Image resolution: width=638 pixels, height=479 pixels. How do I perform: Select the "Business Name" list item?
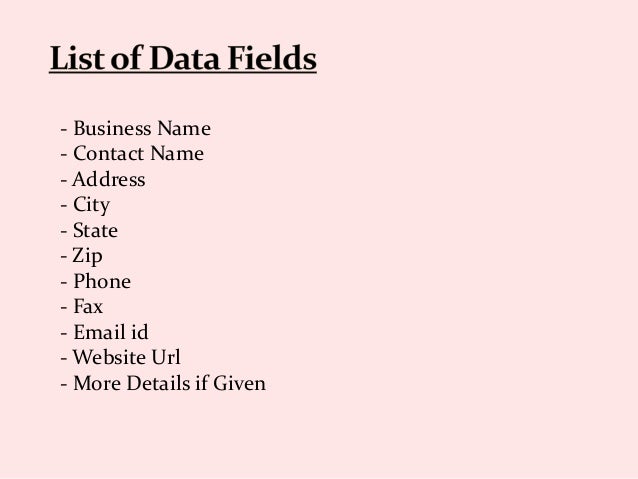coord(136,128)
